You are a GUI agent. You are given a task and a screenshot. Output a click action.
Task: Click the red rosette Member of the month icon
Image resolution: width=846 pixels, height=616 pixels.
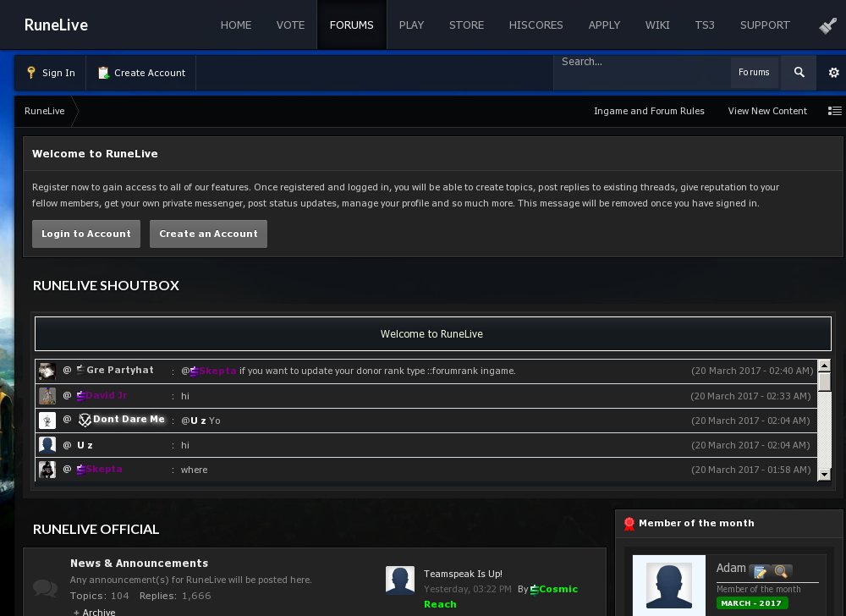coord(629,523)
